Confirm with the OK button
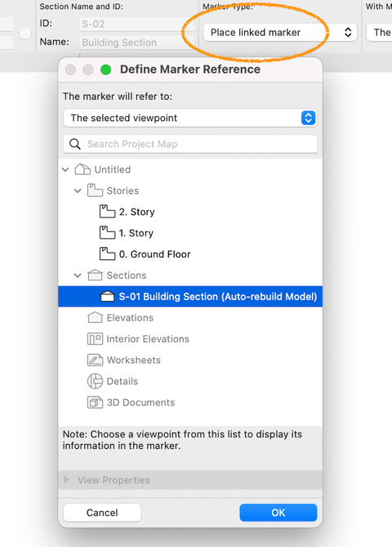Image resolution: width=392 pixels, height=547 pixels. click(x=278, y=513)
